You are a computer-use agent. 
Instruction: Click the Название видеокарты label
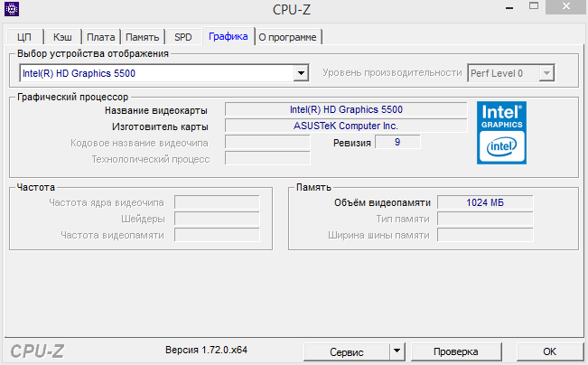[x=156, y=110]
